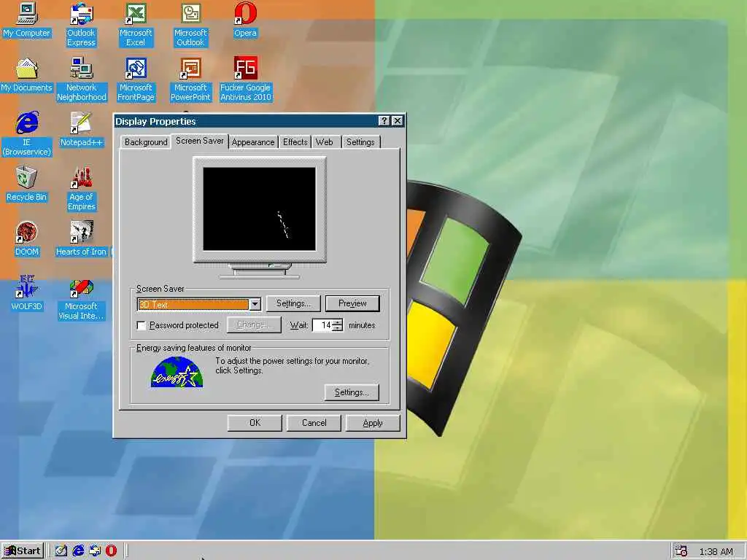Click the dialog's question mark help button
747x560 pixels.
384,121
